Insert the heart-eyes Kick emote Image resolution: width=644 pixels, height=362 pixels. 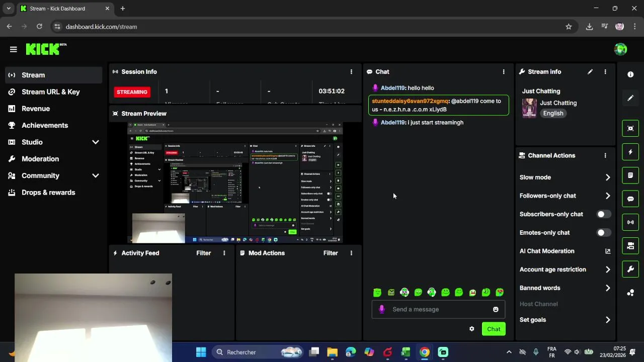pos(500,292)
